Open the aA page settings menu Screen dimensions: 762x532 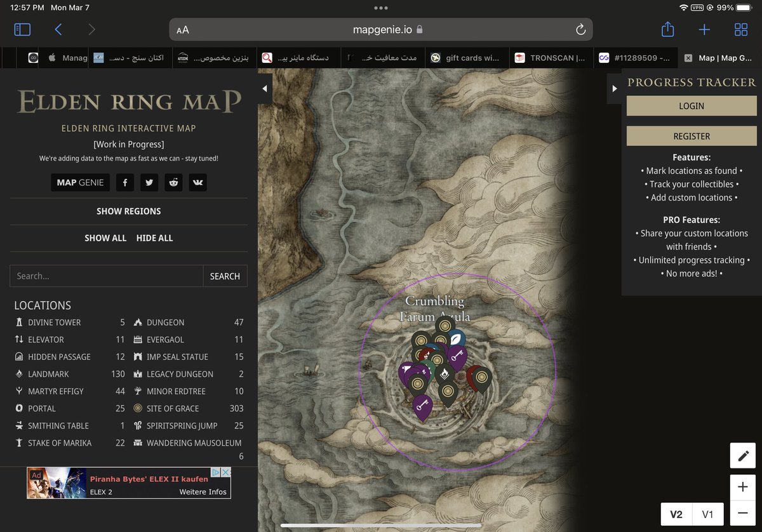[183, 30]
